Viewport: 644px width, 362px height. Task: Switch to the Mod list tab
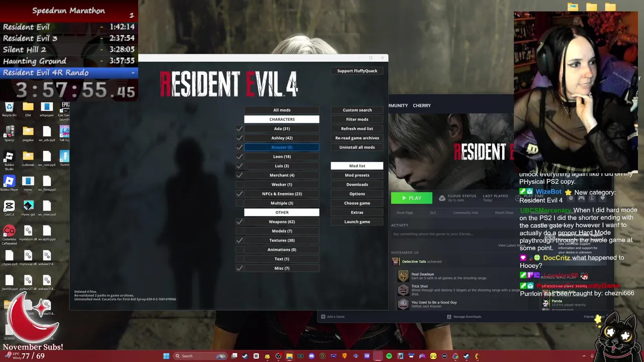point(357,166)
